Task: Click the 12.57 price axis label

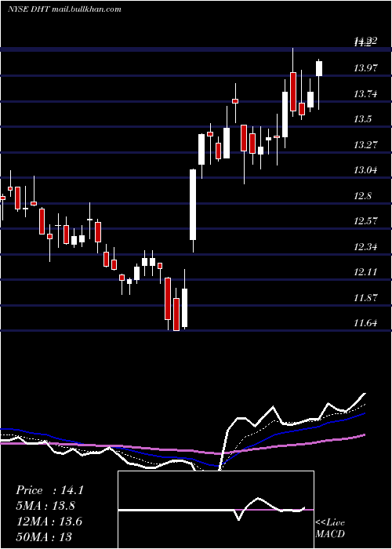Action: click(365, 221)
